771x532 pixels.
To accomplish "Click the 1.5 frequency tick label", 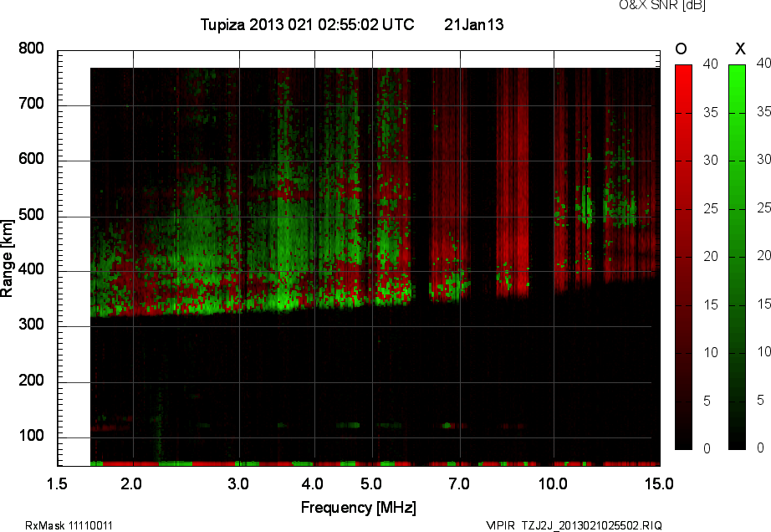I will (57, 483).
